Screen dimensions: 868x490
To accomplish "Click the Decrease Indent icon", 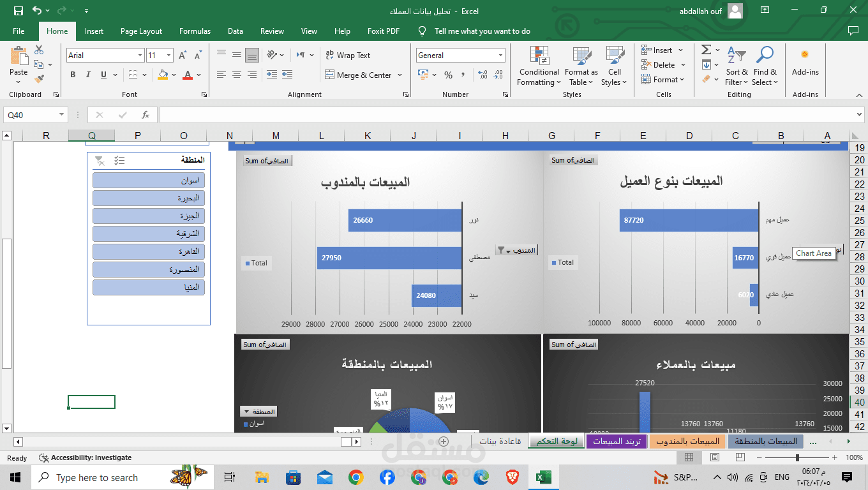I will coord(272,75).
